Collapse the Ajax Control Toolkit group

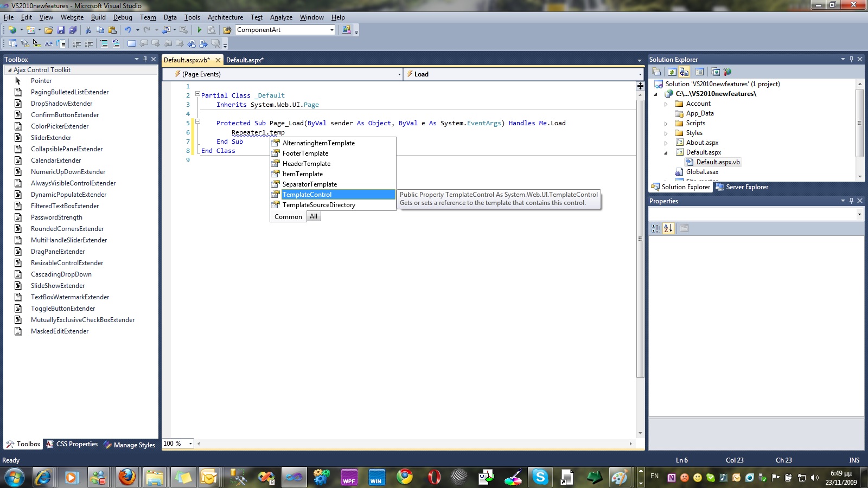9,70
